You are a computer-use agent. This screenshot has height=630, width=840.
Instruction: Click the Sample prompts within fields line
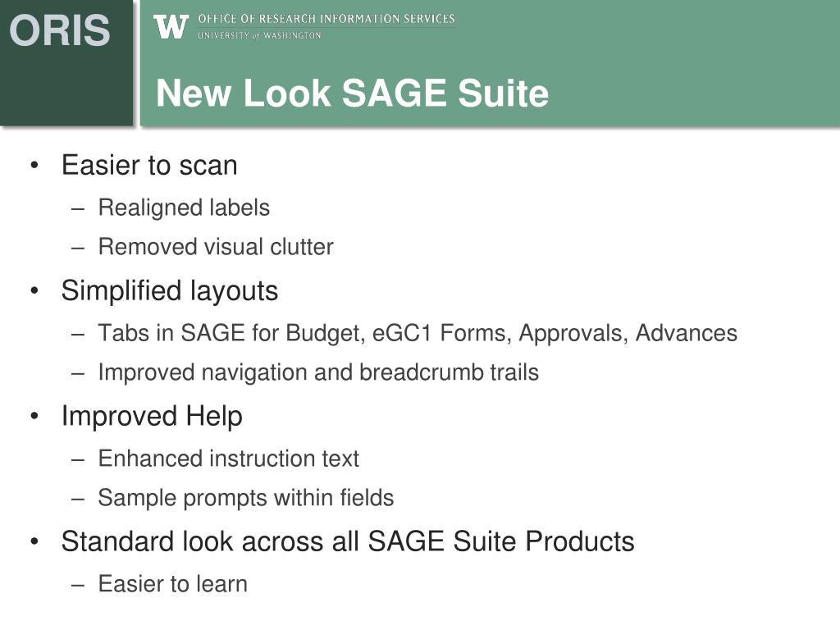click(x=246, y=498)
